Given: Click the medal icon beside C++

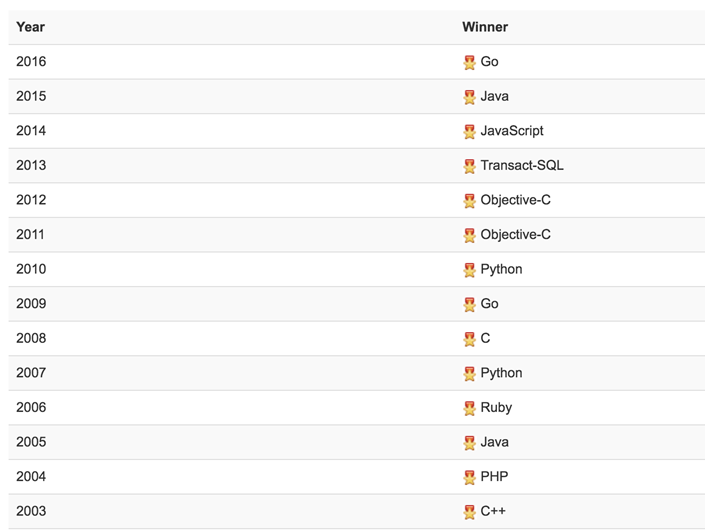Looking at the screenshot, I should click(x=469, y=512).
